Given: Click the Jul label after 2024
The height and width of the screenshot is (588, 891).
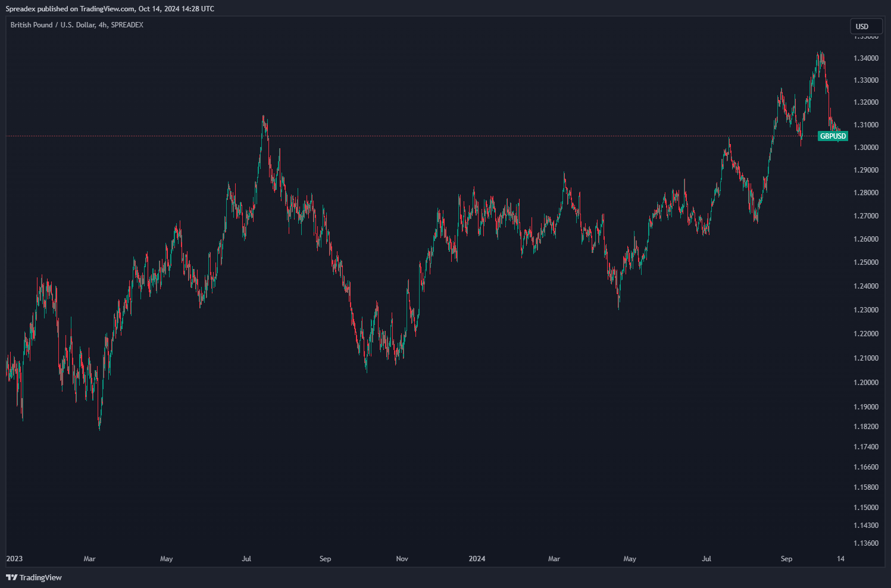Looking at the screenshot, I should coord(706,559).
